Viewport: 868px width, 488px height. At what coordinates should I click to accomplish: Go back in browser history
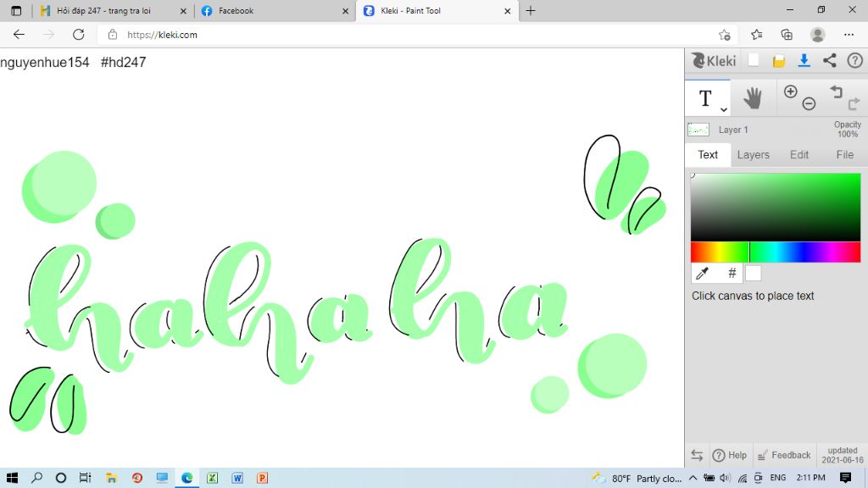pos(19,34)
